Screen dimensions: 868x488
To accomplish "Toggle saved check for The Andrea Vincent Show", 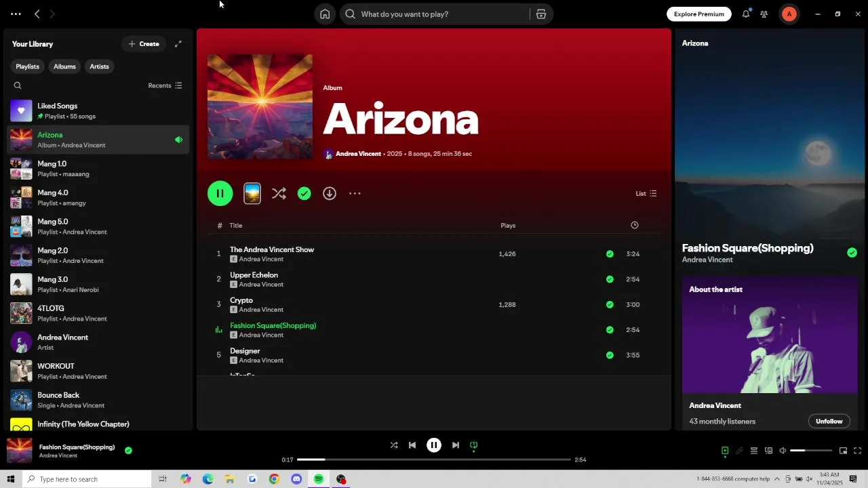I will click(x=610, y=254).
